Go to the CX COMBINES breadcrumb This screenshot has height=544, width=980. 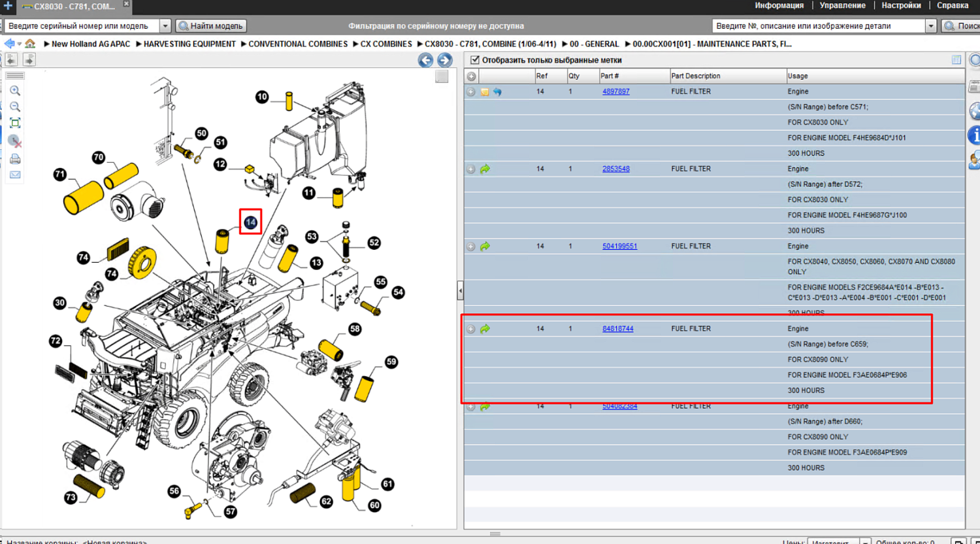(386, 44)
